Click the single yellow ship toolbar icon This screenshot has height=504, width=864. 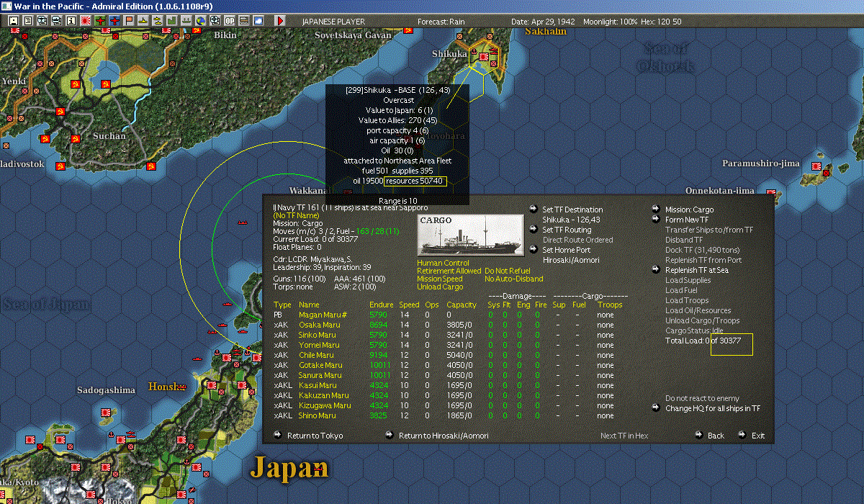[x=143, y=21]
